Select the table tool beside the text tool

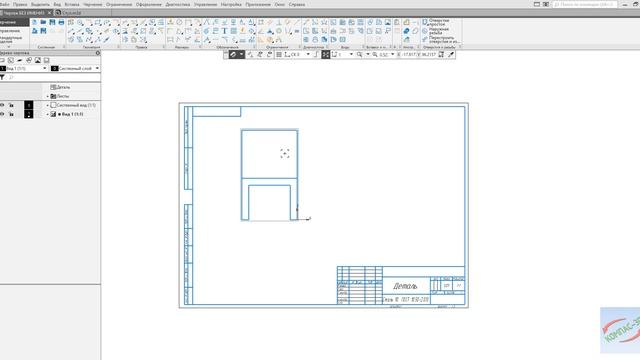click(233, 31)
